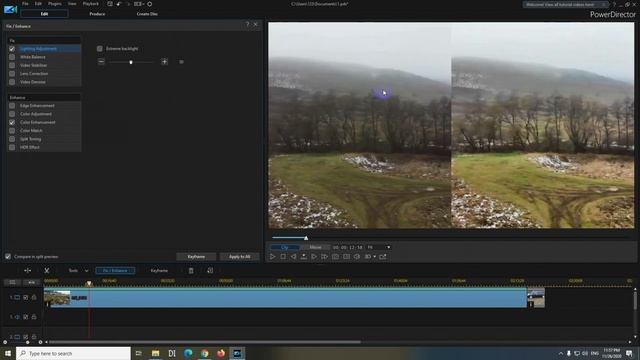Click the Play button under the preview

tap(273, 257)
